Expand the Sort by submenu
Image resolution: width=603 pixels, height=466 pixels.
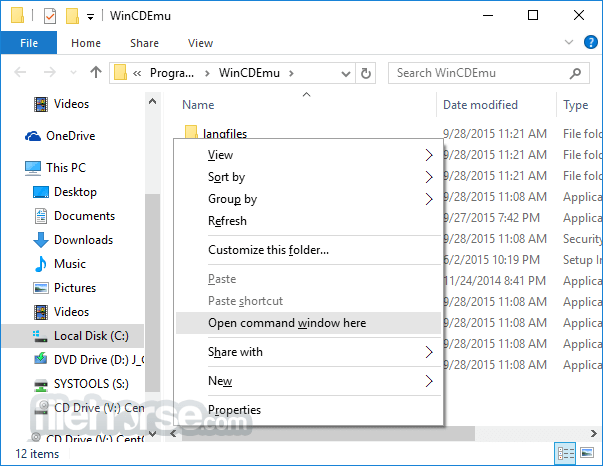tap(308, 177)
